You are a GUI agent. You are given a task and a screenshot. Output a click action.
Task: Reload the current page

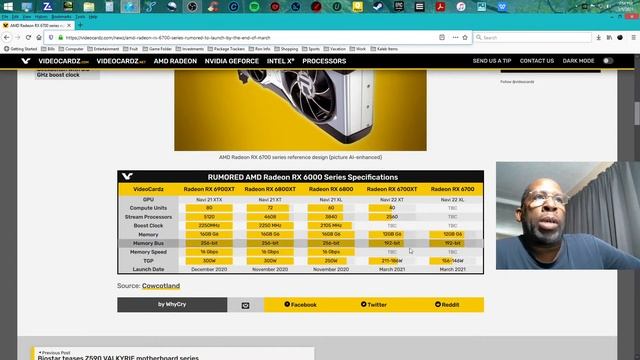[x=28, y=38]
